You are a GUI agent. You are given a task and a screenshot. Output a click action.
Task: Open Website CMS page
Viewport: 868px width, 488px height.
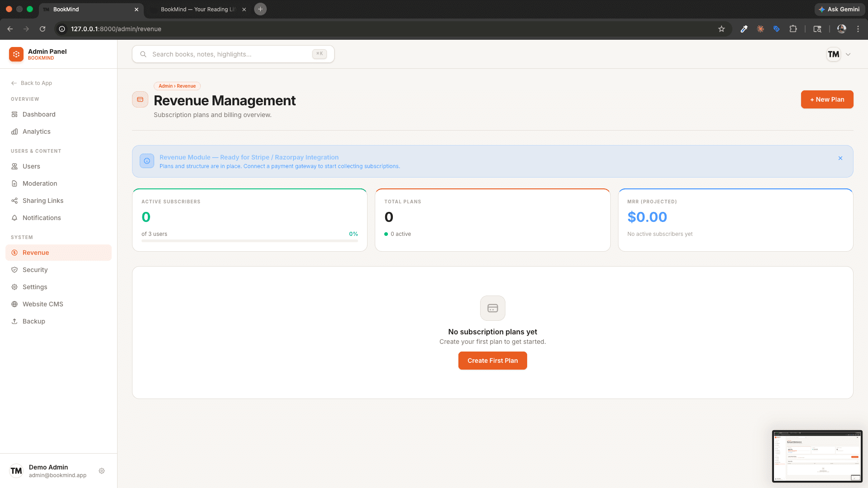(58, 304)
